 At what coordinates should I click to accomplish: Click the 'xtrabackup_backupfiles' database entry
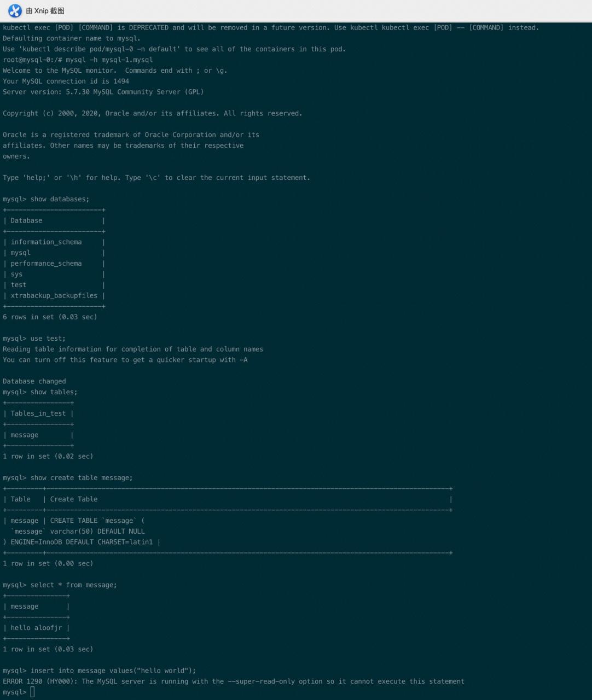(54, 295)
